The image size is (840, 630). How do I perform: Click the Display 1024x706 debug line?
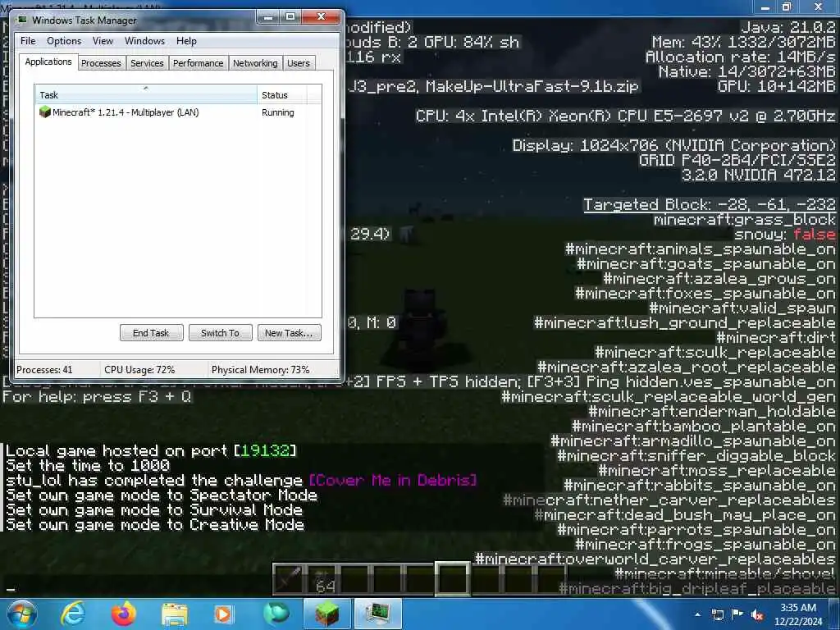pos(674,145)
